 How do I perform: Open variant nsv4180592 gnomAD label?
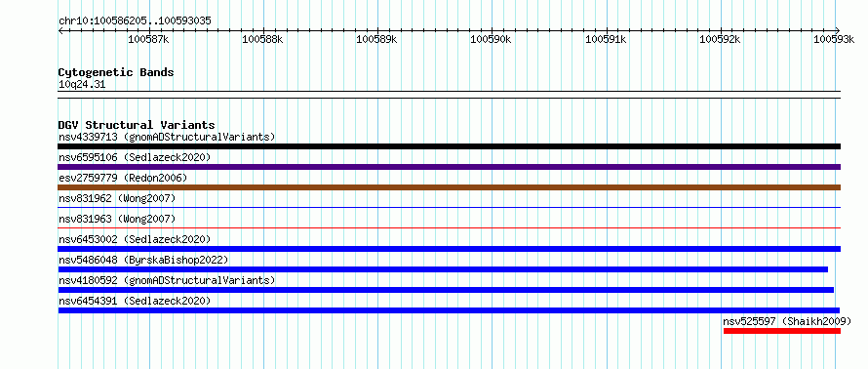167,280
